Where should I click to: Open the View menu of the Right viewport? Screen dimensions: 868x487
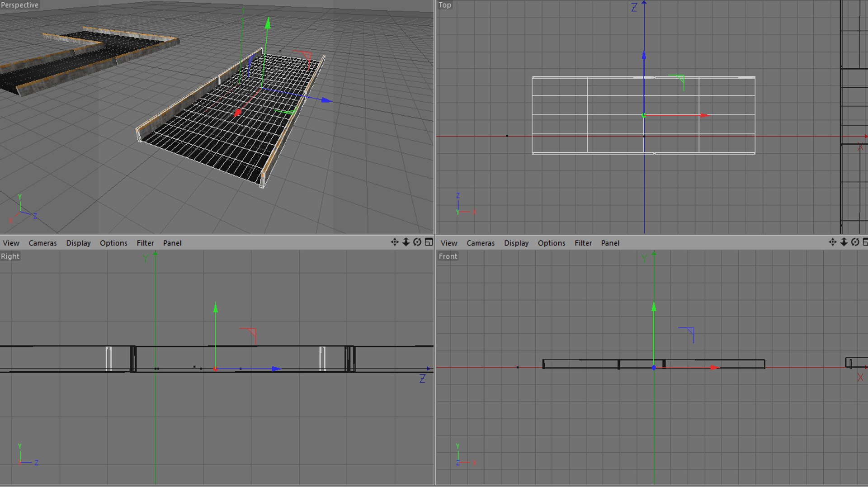[x=11, y=243]
